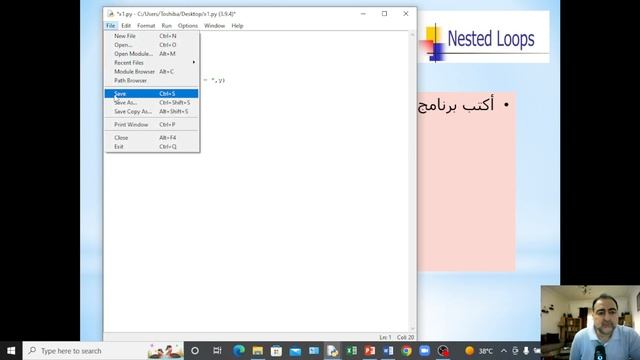Click the Windows Start button
Screen dimensions: 640x360
(11, 351)
